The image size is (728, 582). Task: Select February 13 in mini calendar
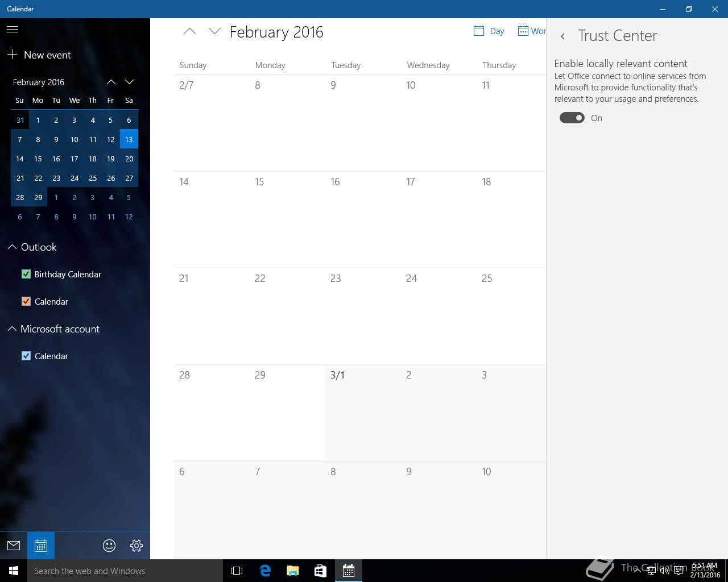tap(129, 139)
